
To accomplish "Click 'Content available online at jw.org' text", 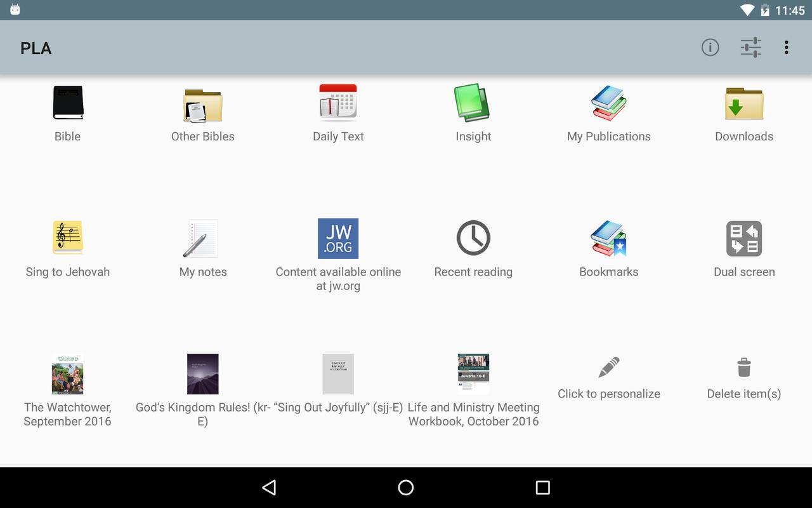I will [338, 279].
